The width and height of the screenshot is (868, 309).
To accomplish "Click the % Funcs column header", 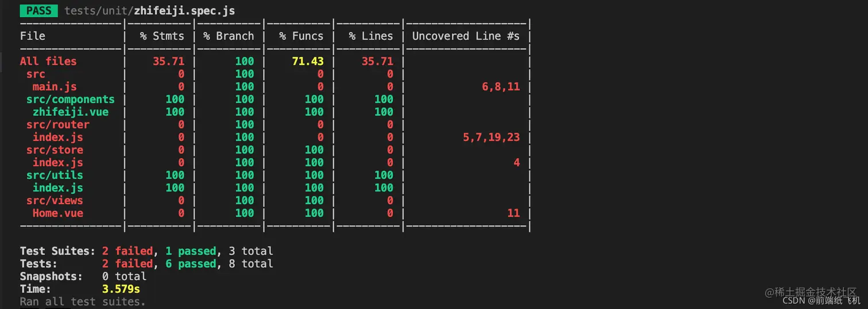I will 301,36.
